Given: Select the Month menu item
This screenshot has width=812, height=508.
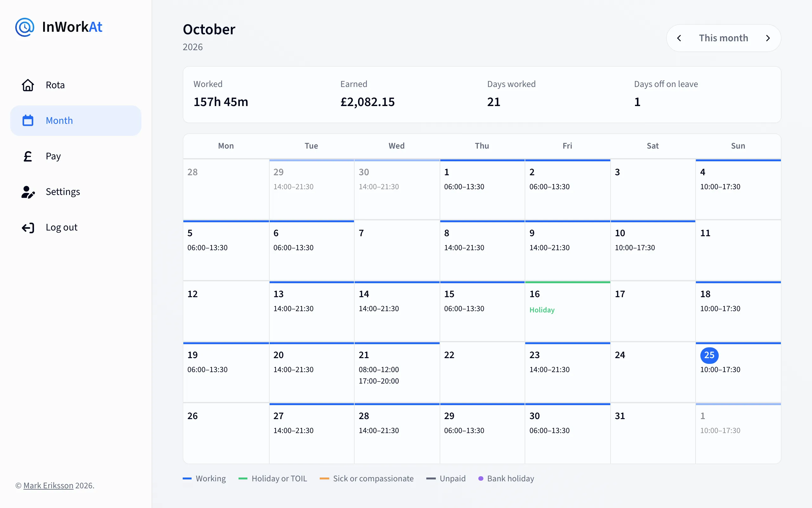Looking at the screenshot, I should tap(76, 121).
